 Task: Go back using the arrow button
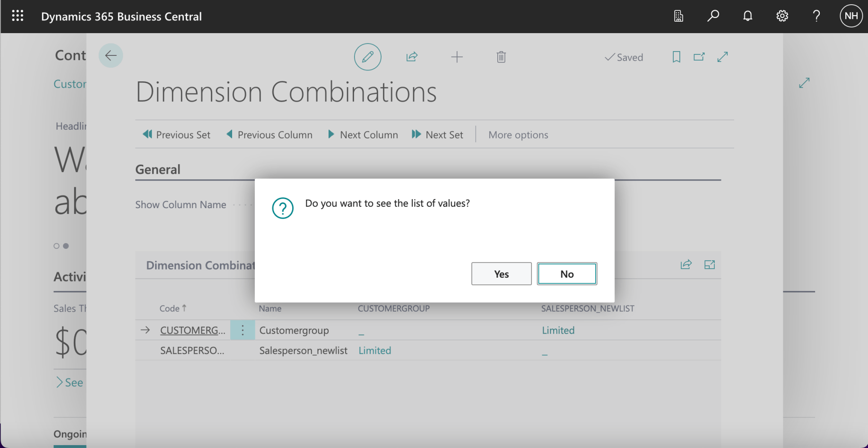tap(111, 56)
